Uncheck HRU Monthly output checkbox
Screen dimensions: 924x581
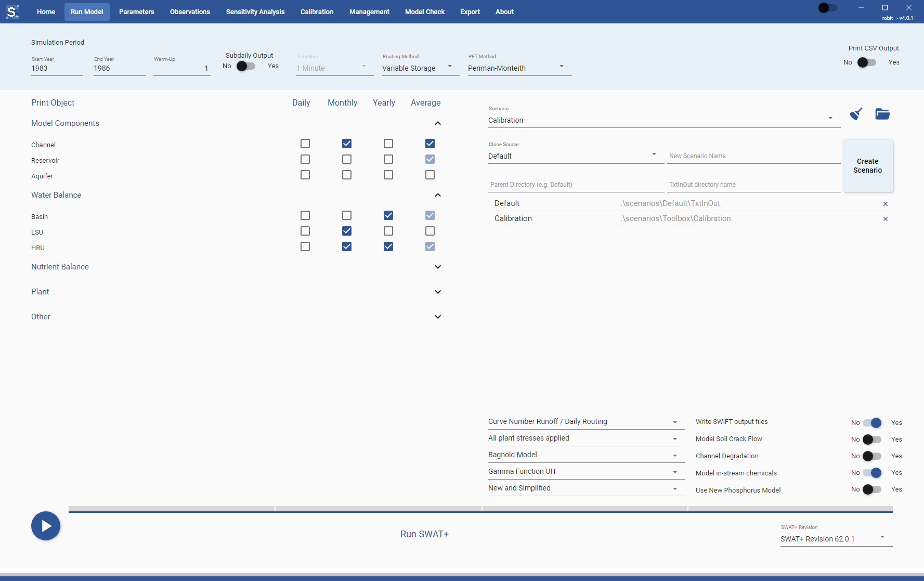tap(347, 247)
